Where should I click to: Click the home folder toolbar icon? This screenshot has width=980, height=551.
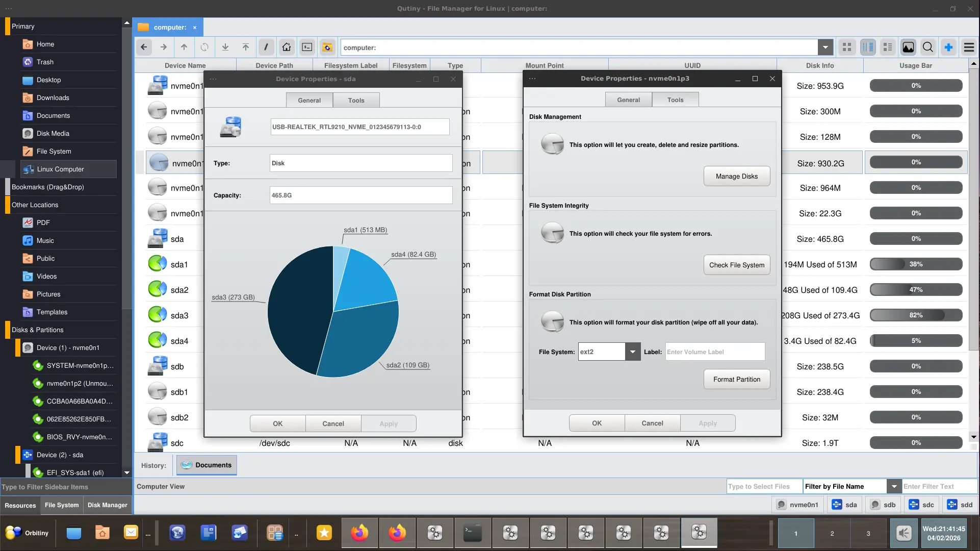click(287, 47)
